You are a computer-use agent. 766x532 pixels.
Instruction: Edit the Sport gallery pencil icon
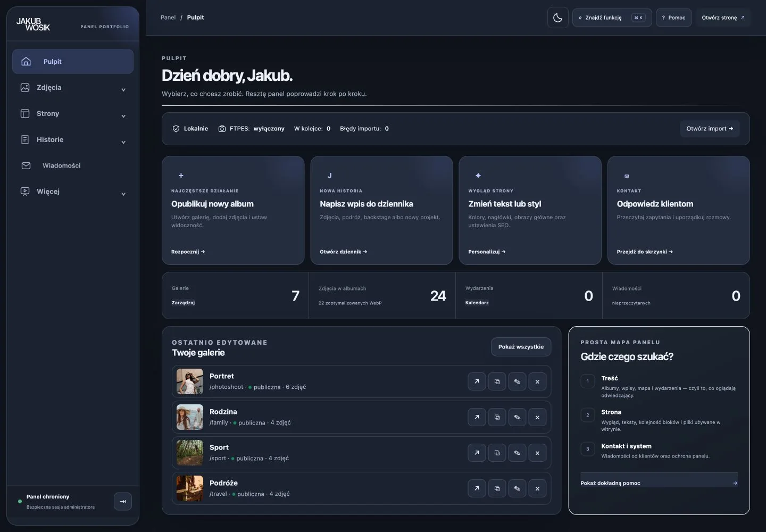tap(517, 453)
